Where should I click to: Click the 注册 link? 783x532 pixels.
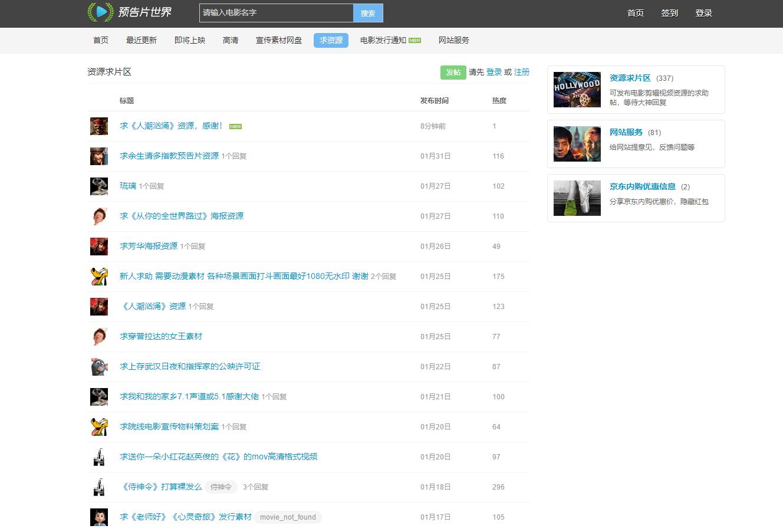pos(521,72)
